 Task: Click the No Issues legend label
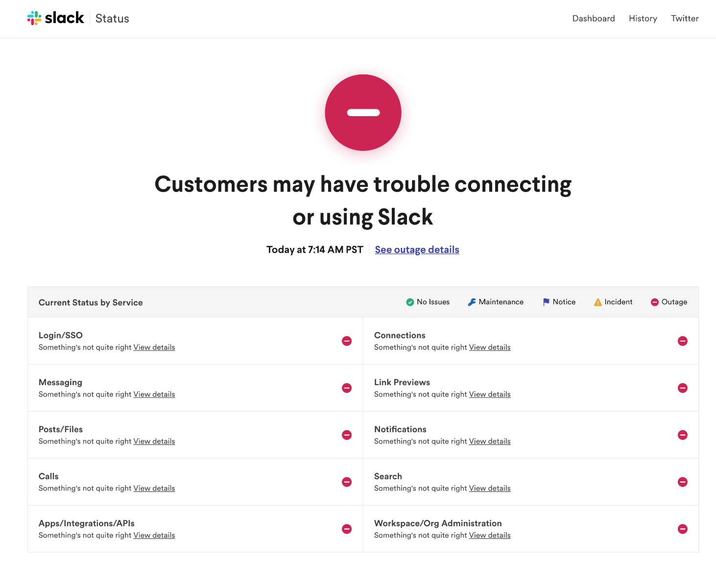(433, 302)
